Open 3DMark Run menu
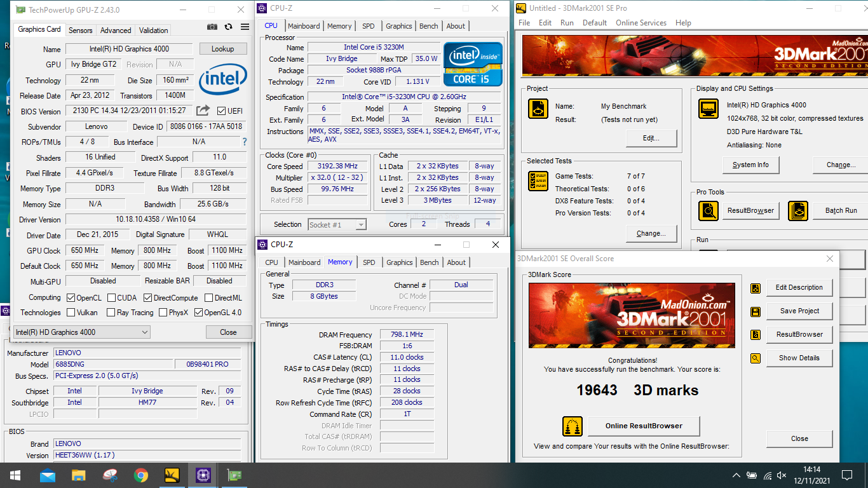 tap(567, 22)
